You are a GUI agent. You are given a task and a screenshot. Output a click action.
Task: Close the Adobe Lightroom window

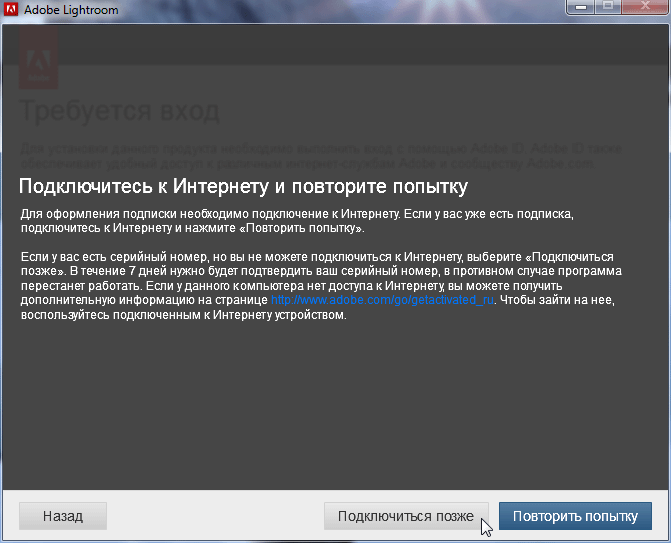645,6
